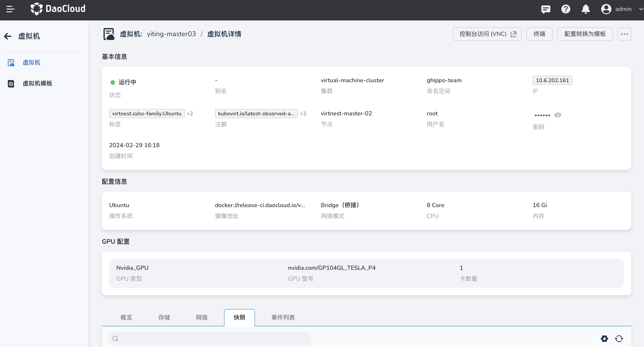Expand the +3 additional annotations
The image size is (644, 347).
303,113
